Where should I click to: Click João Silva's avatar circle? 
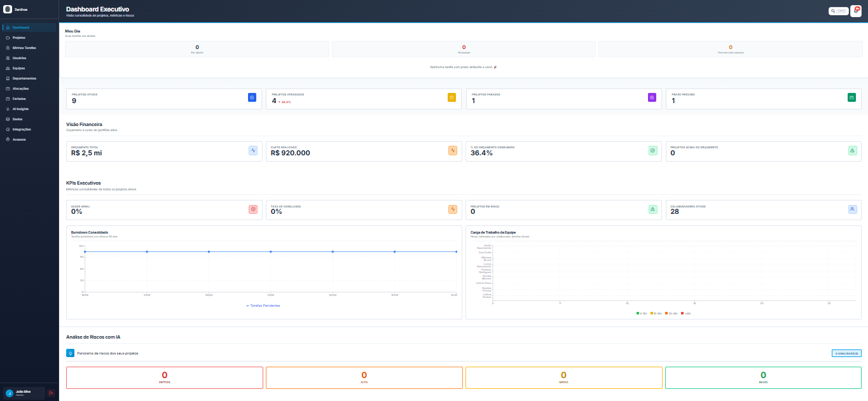(x=10, y=393)
